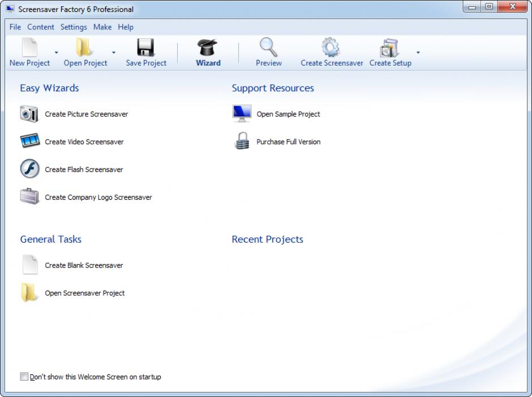The image size is (532, 397).
Task: Click the Save Project toolbar label
Action: coord(146,63)
